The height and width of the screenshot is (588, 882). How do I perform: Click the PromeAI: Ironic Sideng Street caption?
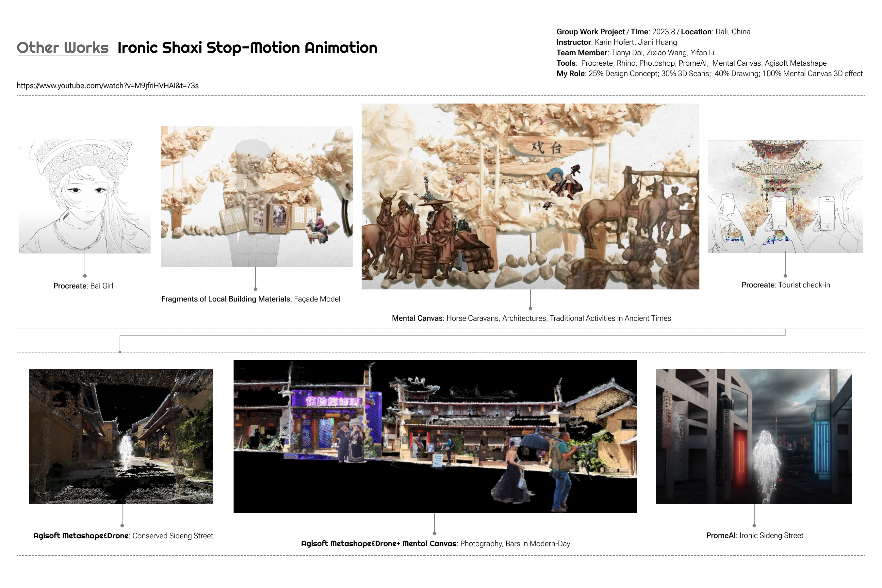tap(755, 535)
